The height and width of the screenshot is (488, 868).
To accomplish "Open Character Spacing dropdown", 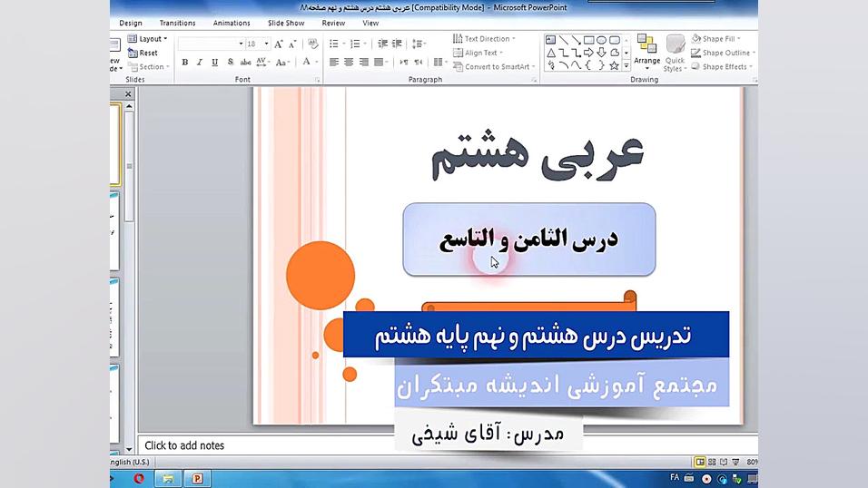I will pyautogui.click(x=263, y=63).
